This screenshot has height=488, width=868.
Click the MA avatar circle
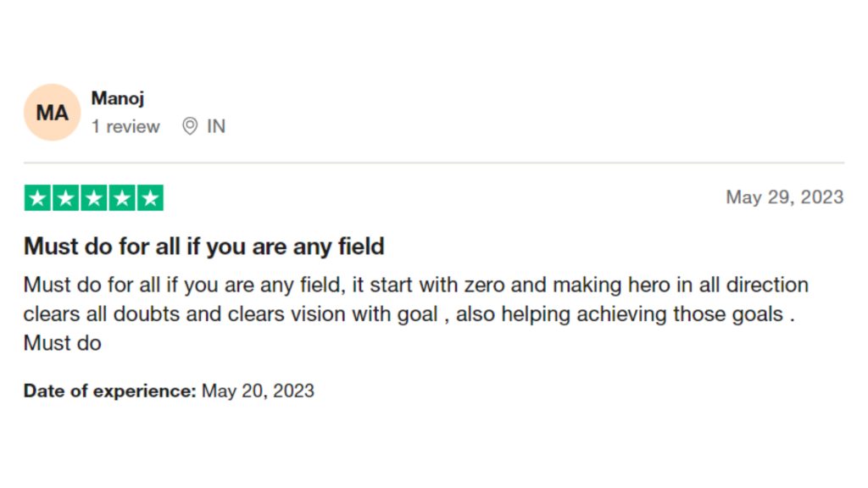(x=52, y=113)
